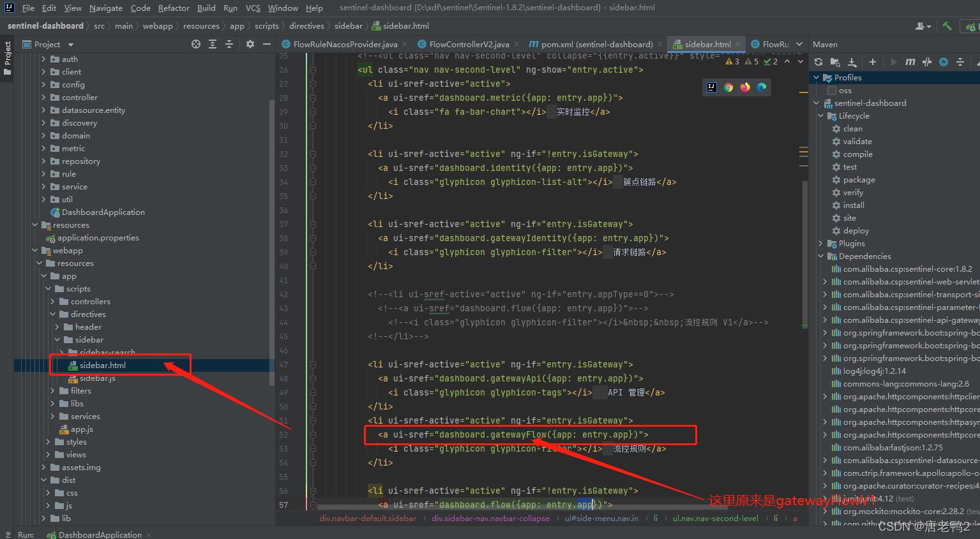The height and width of the screenshot is (539, 980).
Task: Close the sidebar.html tab
Action: pyautogui.click(x=738, y=44)
